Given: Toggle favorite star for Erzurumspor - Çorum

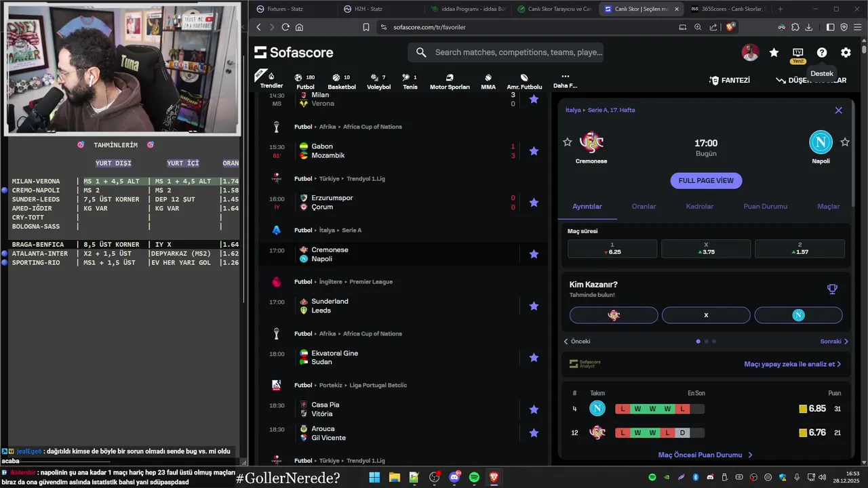Looking at the screenshot, I should pos(534,203).
